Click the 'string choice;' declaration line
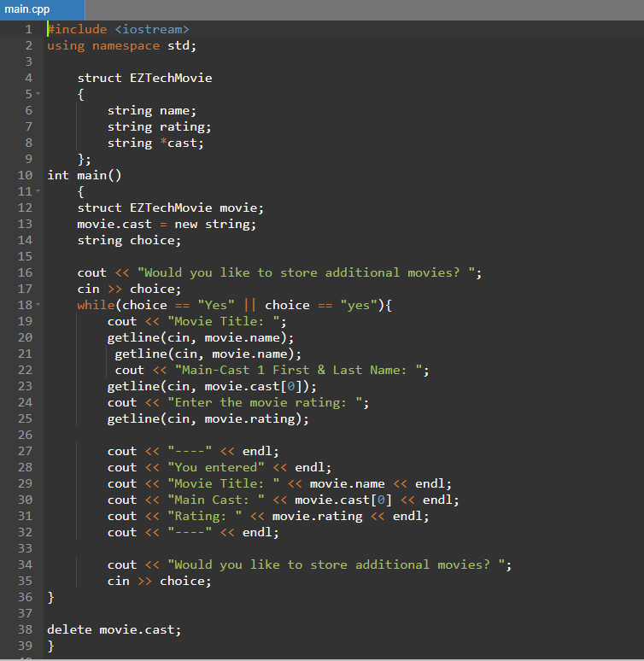 pyautogui.click(x=129, y=240)
